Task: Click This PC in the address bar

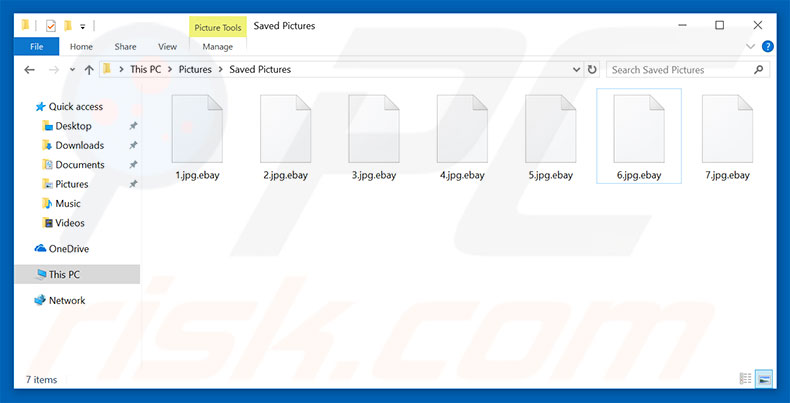Action: 146,70
